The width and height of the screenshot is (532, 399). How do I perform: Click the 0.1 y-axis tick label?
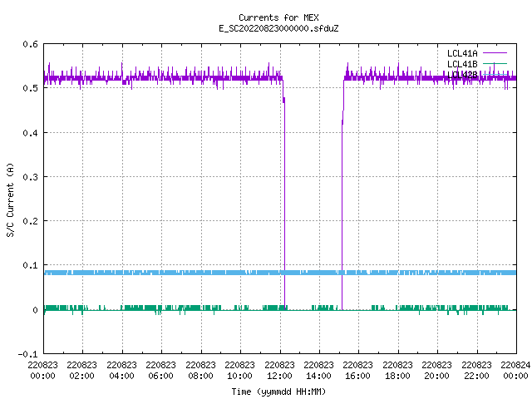[x=30, y=265]
